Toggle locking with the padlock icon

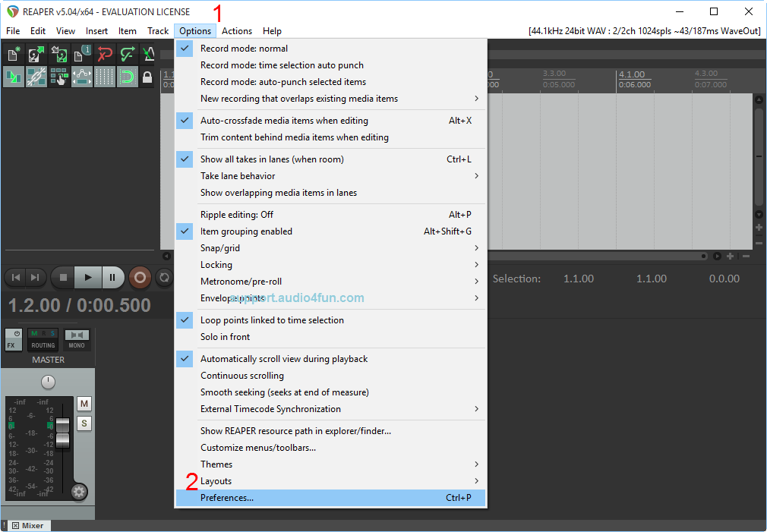coord(148,78)
